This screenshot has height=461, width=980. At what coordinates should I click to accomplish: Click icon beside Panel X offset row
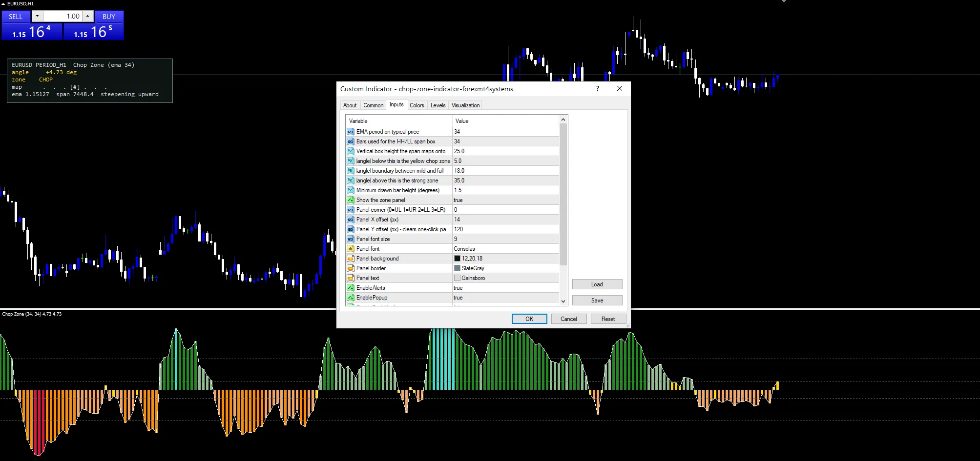[350, 220]
